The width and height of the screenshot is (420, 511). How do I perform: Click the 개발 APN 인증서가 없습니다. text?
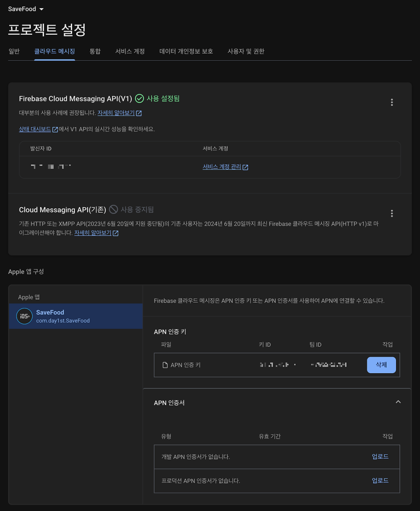pos(196,457)
